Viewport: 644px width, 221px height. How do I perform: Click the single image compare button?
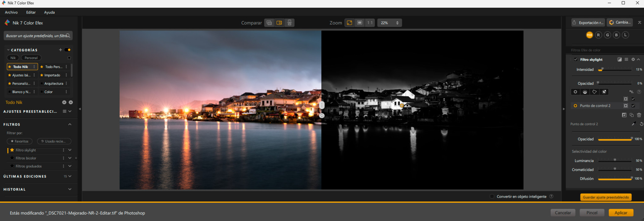click(x=269, y=23)
